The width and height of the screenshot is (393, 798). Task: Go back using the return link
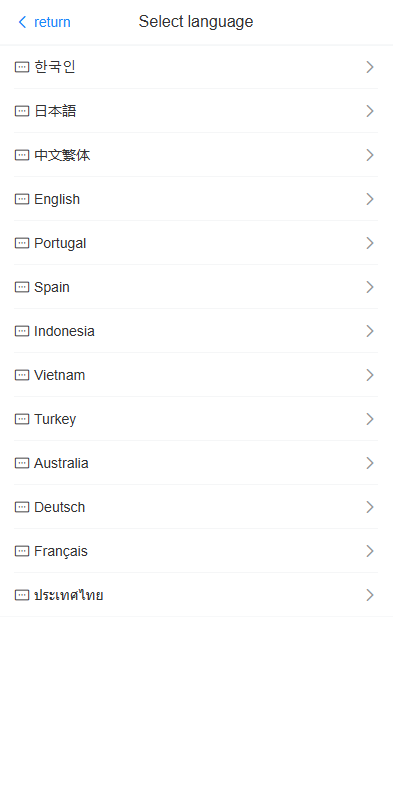point(52,22)
